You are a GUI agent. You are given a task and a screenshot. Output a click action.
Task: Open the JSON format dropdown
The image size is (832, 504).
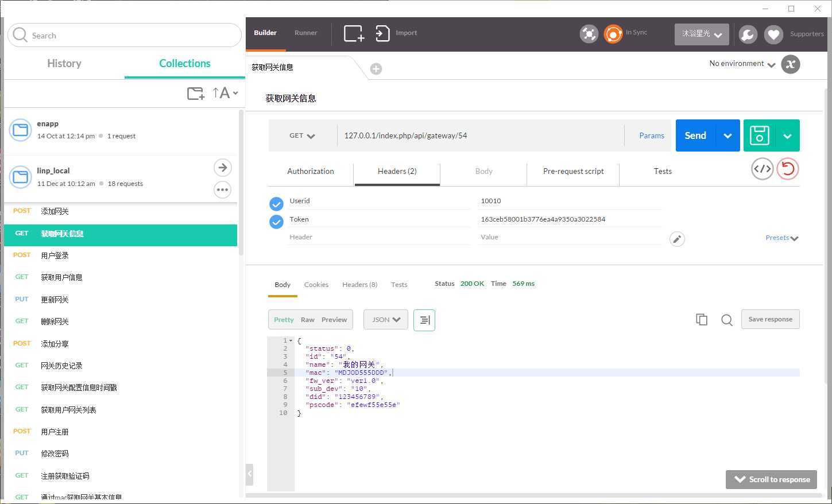(x=386, y=320)
